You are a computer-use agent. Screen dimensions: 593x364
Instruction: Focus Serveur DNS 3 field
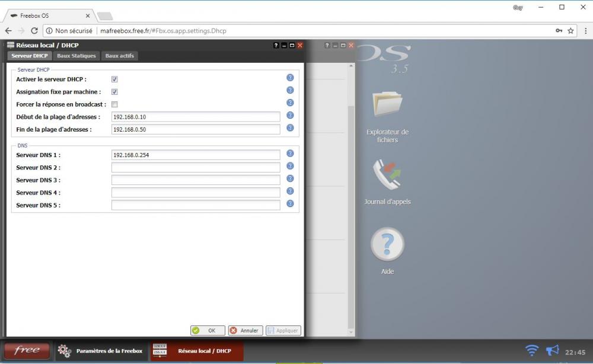pyautogui.click(x=196, y=180)
